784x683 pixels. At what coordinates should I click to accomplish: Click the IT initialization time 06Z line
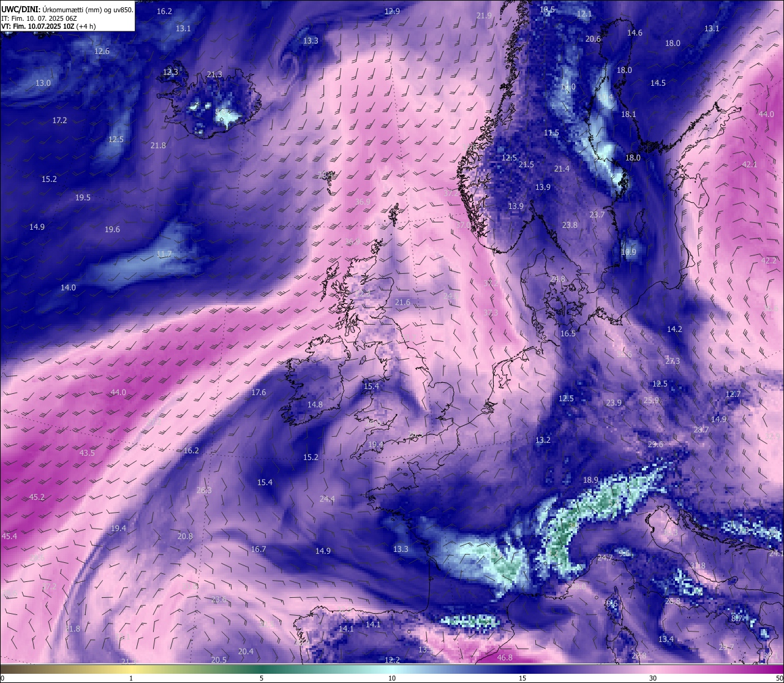click(39, 18)
